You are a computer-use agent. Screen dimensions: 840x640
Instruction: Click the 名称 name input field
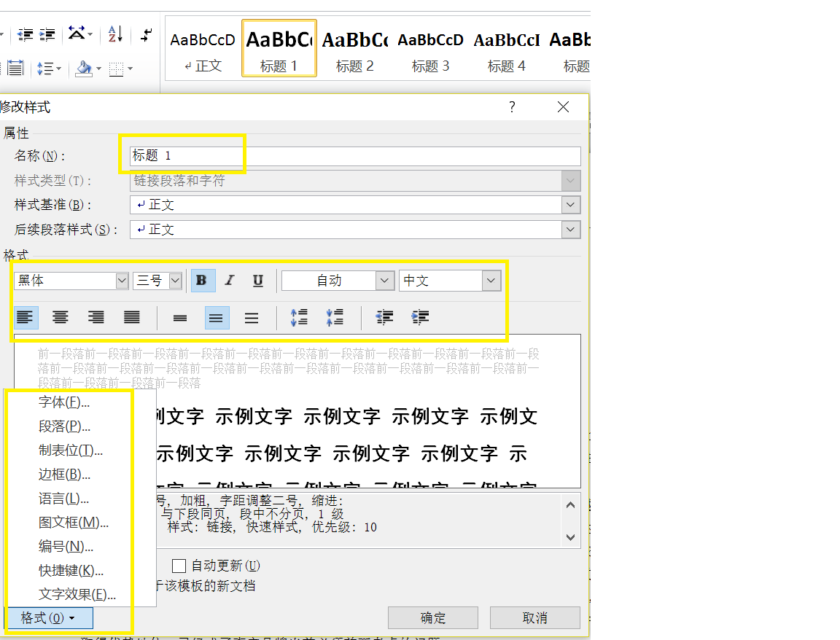point(354,156)
